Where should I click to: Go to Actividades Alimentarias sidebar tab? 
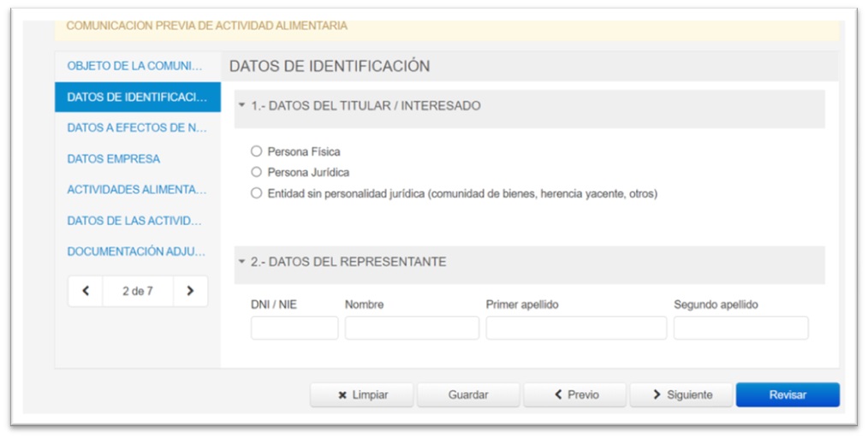[x=137, y=189]
